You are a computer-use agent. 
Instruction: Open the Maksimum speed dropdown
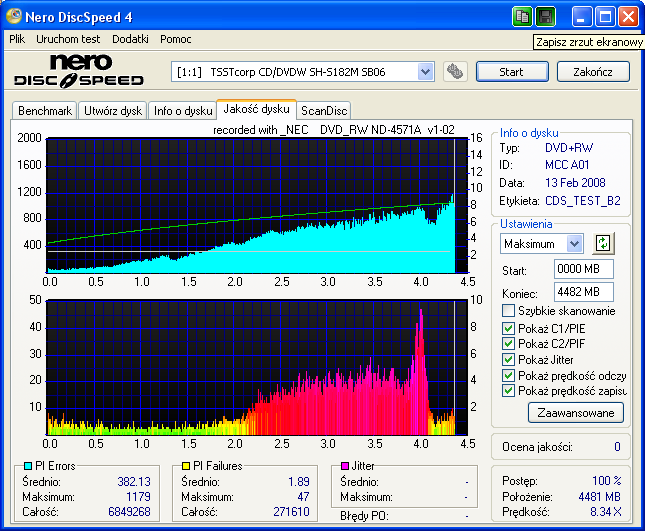pyautogui.click(x=574, y=243)
